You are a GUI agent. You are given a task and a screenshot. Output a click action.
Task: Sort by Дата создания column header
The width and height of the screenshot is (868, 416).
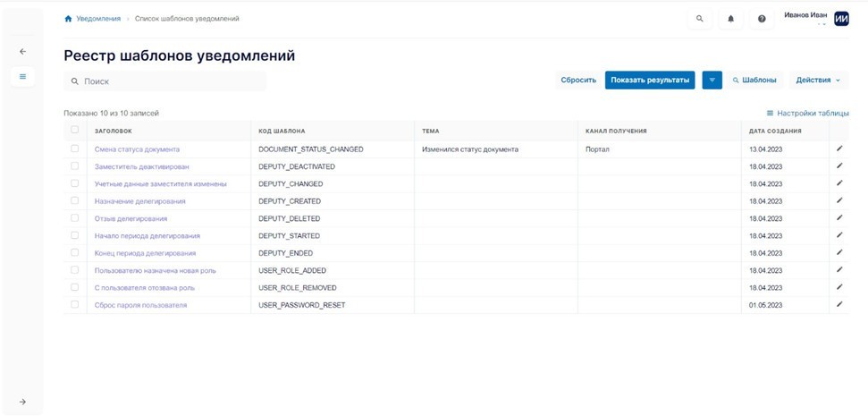775,132
